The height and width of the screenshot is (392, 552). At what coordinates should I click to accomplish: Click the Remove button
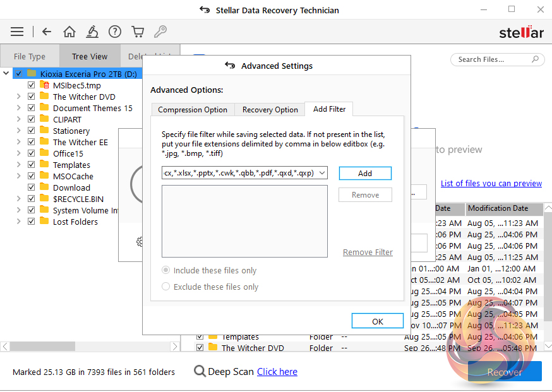click(365, 195)
